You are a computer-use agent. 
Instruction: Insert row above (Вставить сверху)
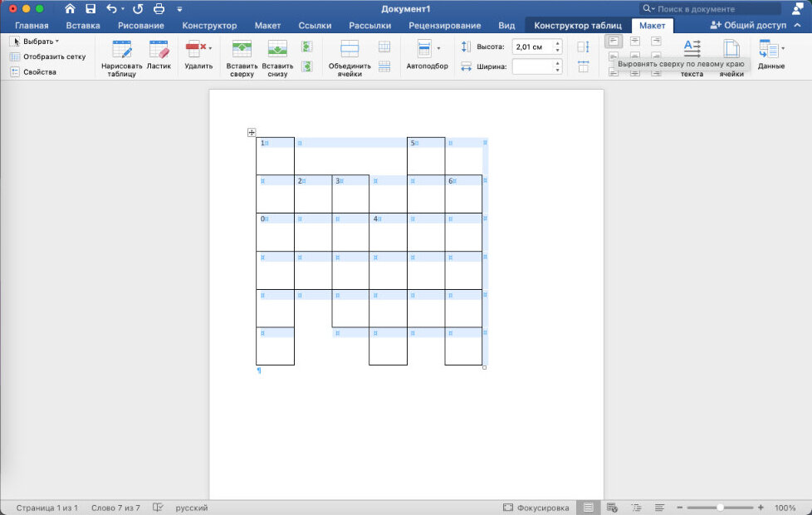point(242,58)
